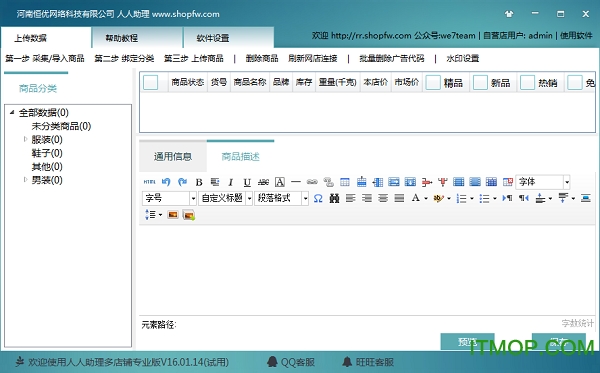Click 第三步 上传商品
Screen dimensions: 600x373
(x=194, y=59)
